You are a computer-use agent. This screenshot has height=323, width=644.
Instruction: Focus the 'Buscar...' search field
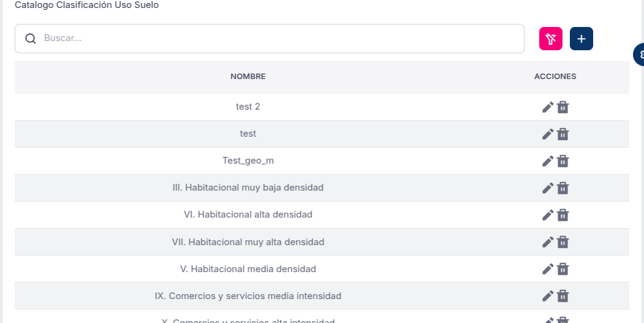point(270,39)
